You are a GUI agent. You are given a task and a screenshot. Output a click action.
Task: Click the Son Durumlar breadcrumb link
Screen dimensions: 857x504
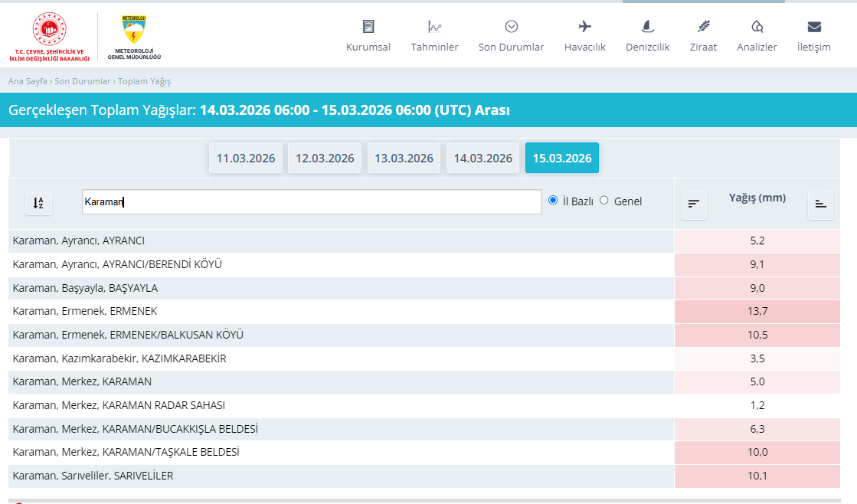coord(83,81)
